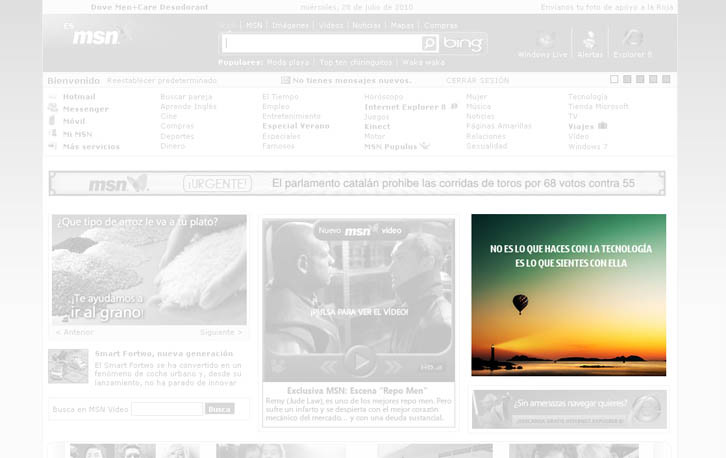Click the Bing search input field
The image size is (726, 458).
[321, 44]
